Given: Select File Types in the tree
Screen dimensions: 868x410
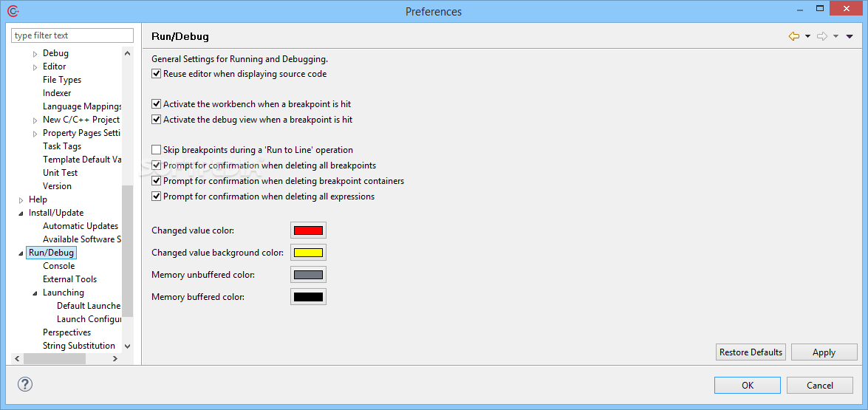Looking at the screenshot, I should pos(62,80).
